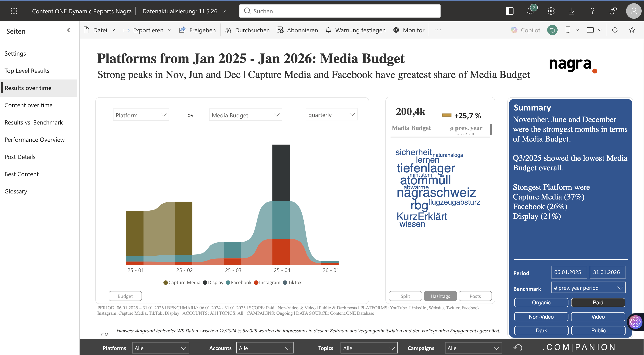This screenshot has height=355, width=644.
Task: Switch side panel to Hashtags view
Action: click(x=440, y=296)
